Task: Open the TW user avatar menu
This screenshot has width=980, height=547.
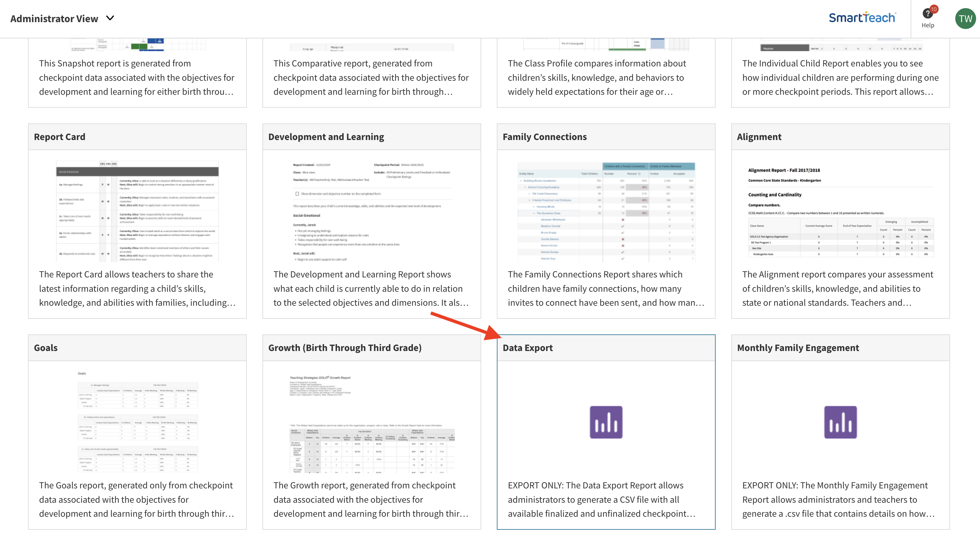Action: (966, 19)
